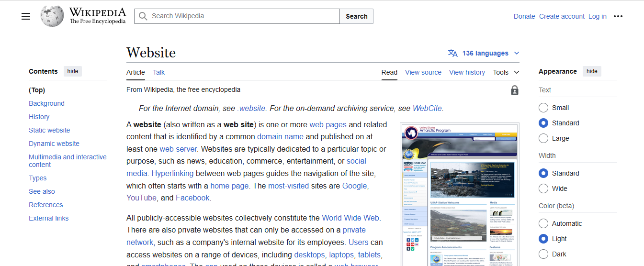Viewport: 644px width, 266px height.
Task: Follow the WebCite hatnote link
Action: (x=427, y=109)
